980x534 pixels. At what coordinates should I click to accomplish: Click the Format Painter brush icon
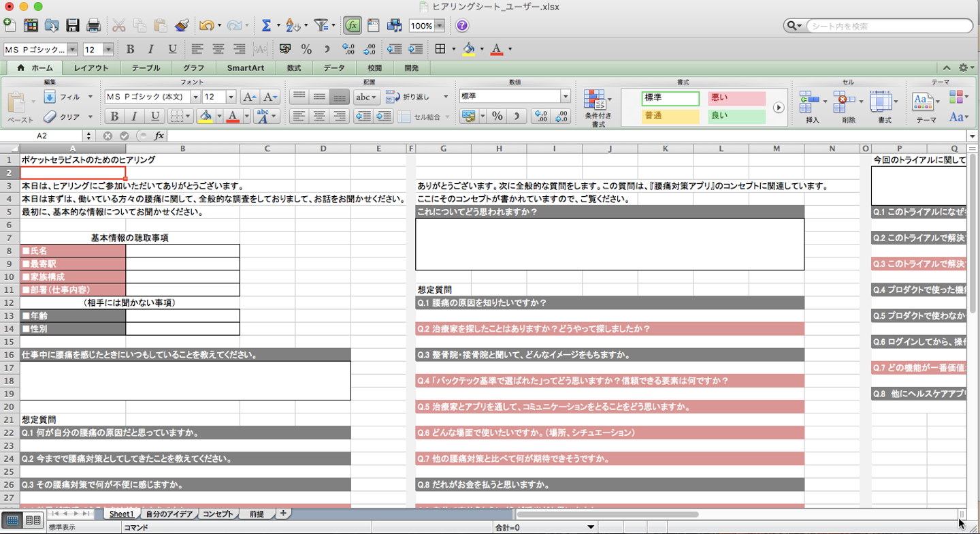pyautogui.click(x=181, y=26)
